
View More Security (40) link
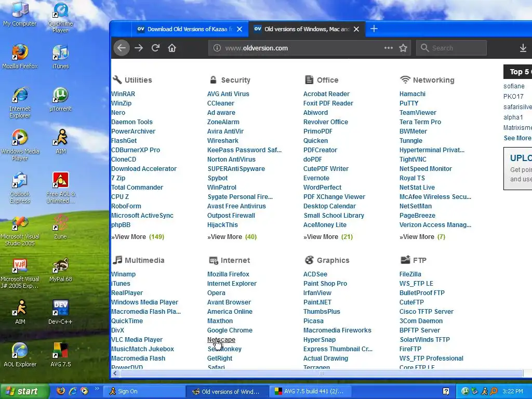coord(232,237)
